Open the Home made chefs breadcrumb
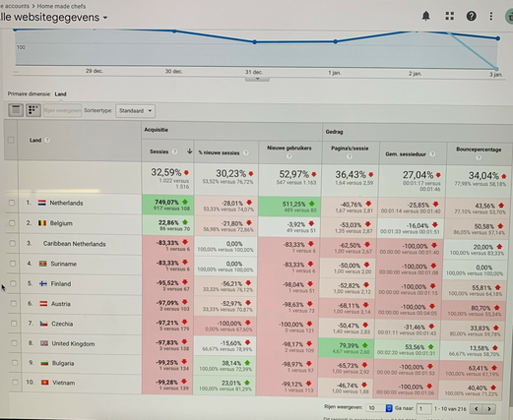Screen dimensions: 513x420 pyautogui.click(x=61, y=6)
